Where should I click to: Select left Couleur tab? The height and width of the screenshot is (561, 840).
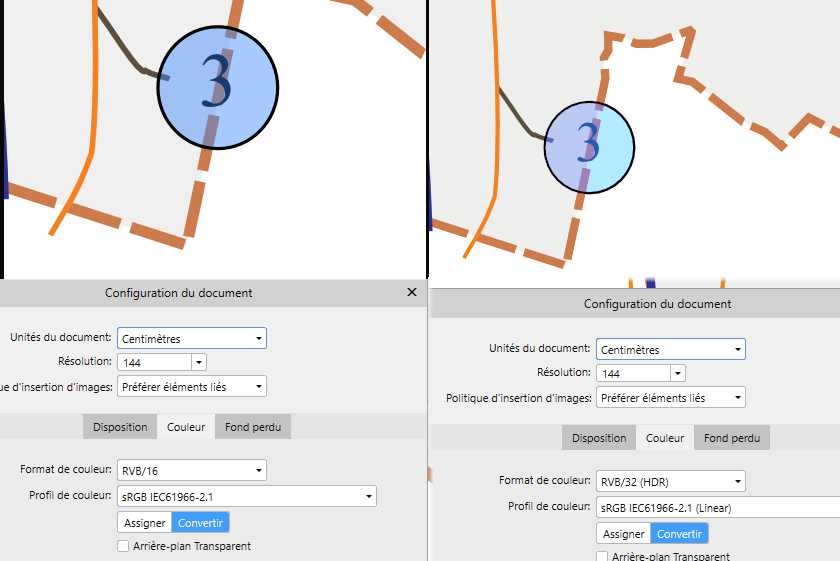pyautogui.click(x=186, y=427)
